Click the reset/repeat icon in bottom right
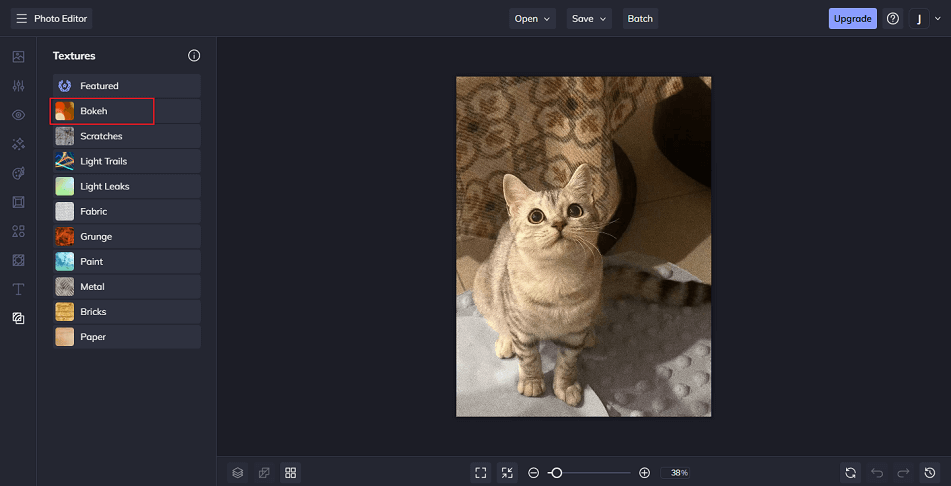This screenshot has height=486, width=951. tap(850, 473)
